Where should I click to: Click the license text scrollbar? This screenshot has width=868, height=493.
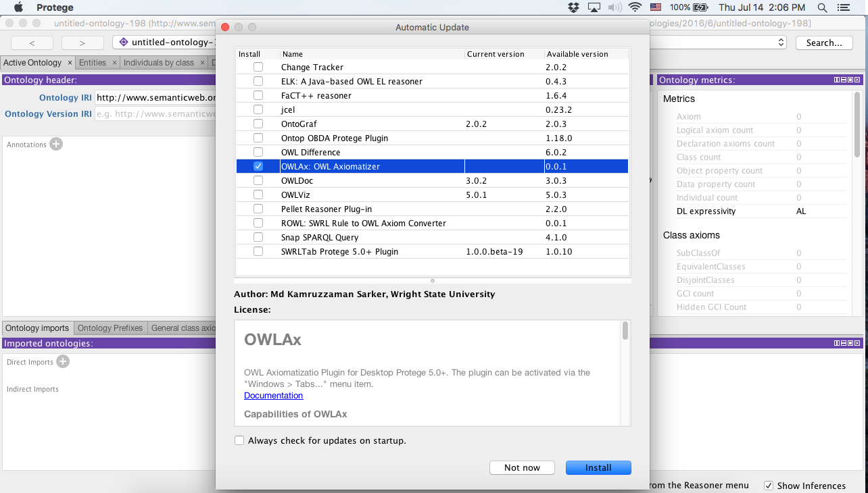tap(625, 331)
